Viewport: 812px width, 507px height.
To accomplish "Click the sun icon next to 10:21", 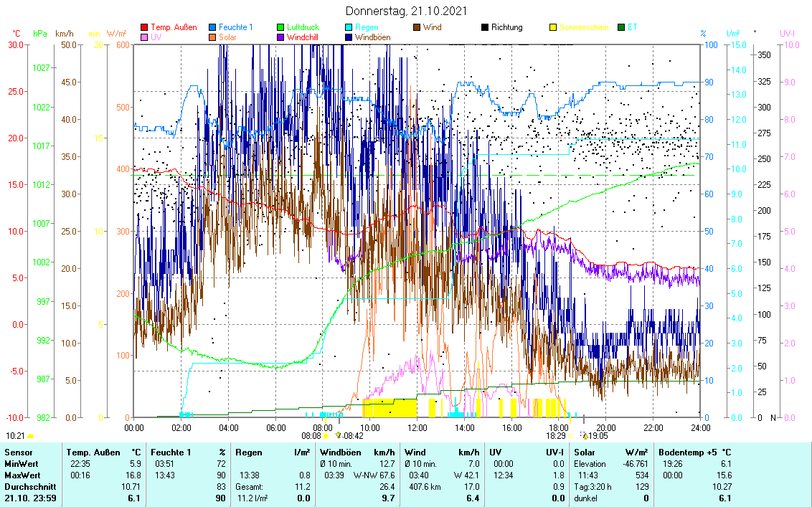I will tap(31, 436).
